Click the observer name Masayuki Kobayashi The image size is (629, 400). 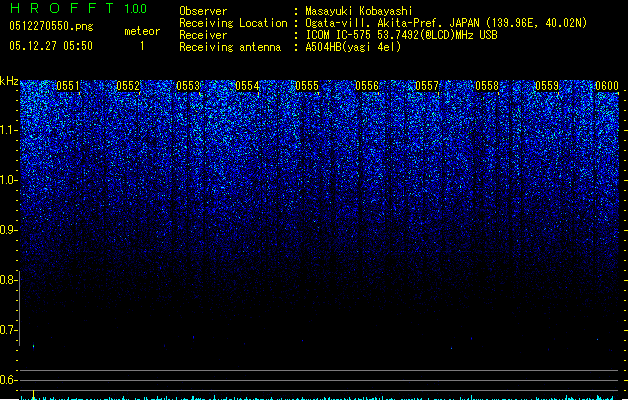tap(359, 11)
